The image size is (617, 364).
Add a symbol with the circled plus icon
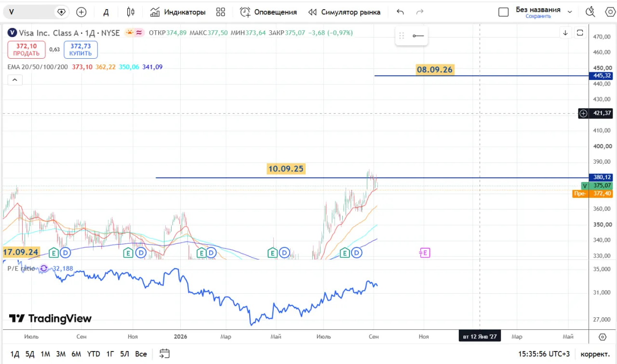click(x=81, y=12)
